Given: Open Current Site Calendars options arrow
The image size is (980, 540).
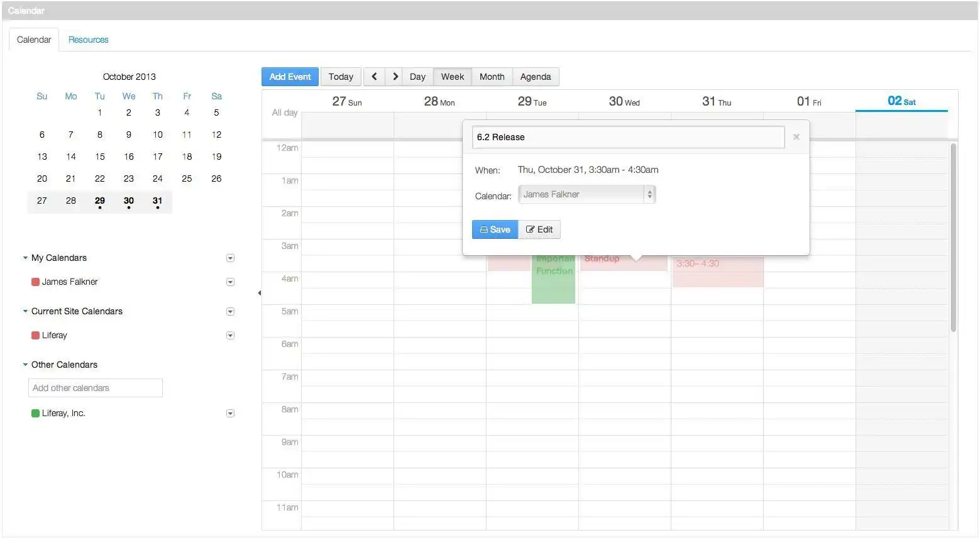Looking at the screenshot, I should 230,312.
